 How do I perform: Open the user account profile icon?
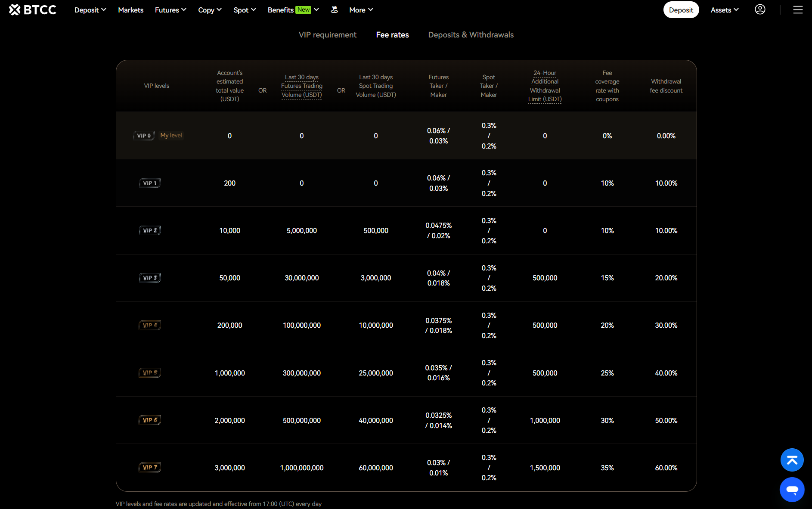click(760, 9)
